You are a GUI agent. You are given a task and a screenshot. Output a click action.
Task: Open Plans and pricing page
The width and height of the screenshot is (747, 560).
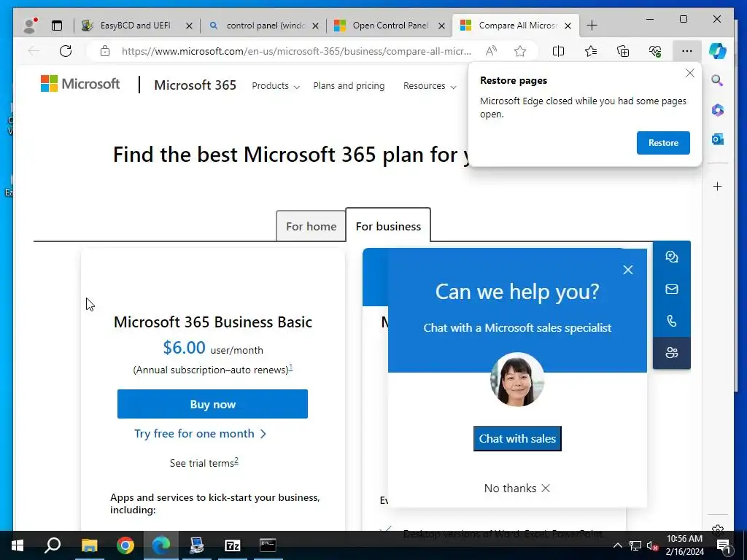(x=349, y=86)
